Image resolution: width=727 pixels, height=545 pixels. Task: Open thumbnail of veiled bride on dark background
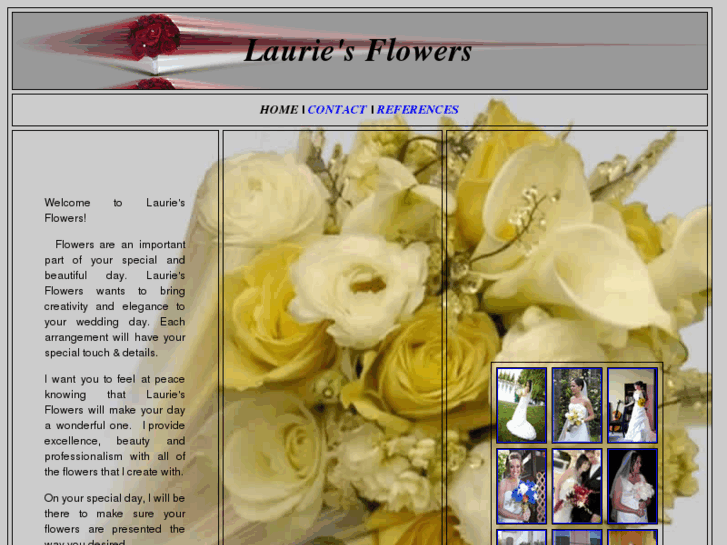(x=632, y=486)
